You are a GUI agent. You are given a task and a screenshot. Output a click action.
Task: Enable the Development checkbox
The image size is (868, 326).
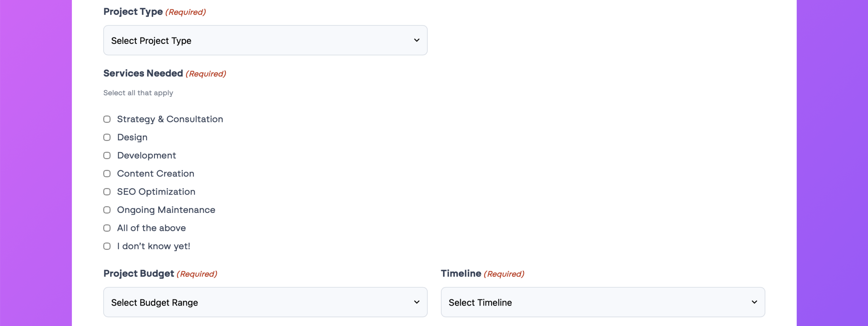(x=107, y=156)
